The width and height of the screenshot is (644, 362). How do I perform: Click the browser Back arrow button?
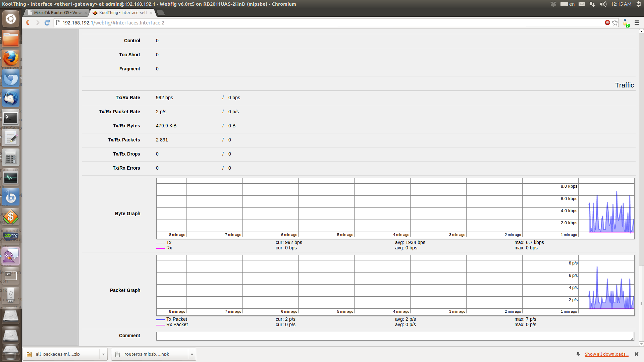pos(28,22)
